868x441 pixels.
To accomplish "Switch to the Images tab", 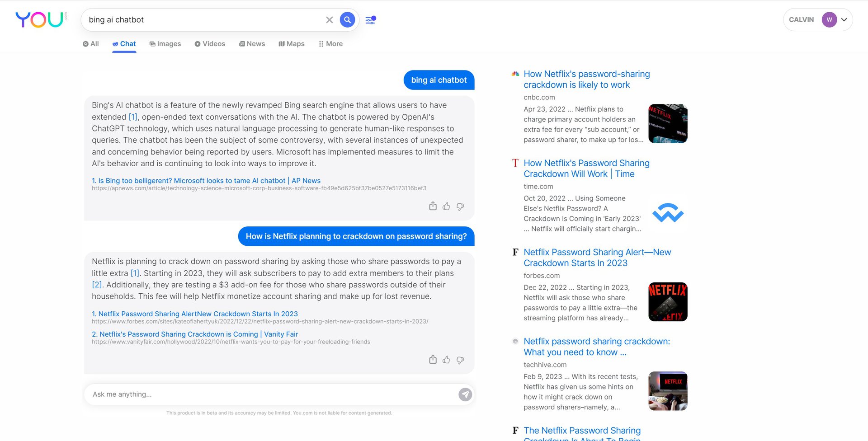I will [165, 44].
